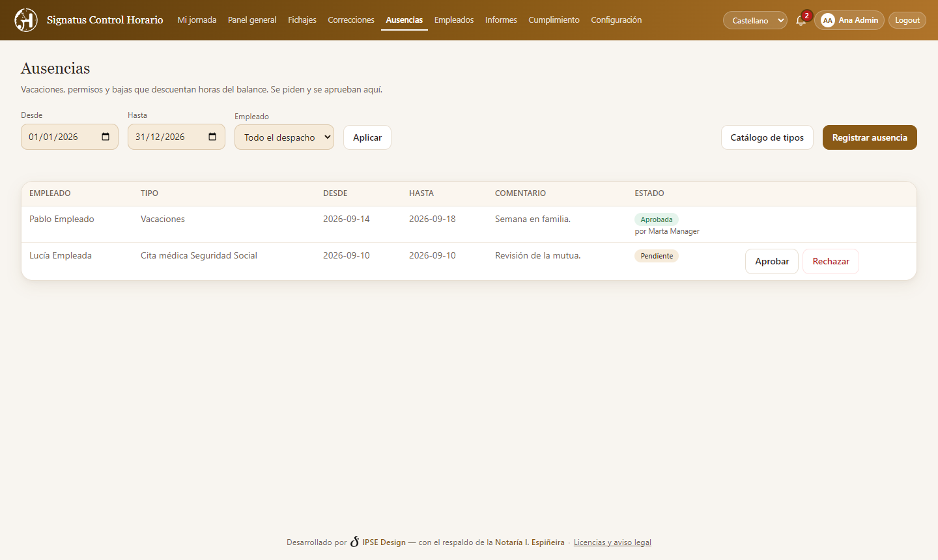Navigate to Fichajes

pos(302,20)
